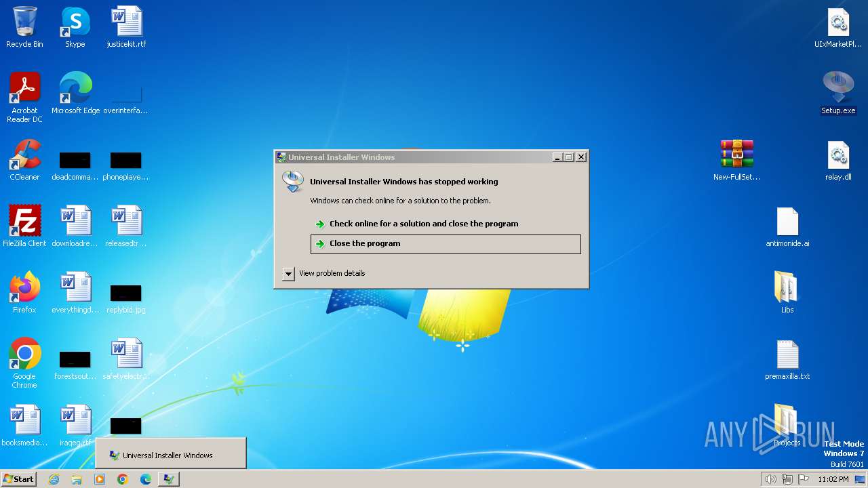Open the Recycle Bin desktop icon

click(x=24, y=27)
